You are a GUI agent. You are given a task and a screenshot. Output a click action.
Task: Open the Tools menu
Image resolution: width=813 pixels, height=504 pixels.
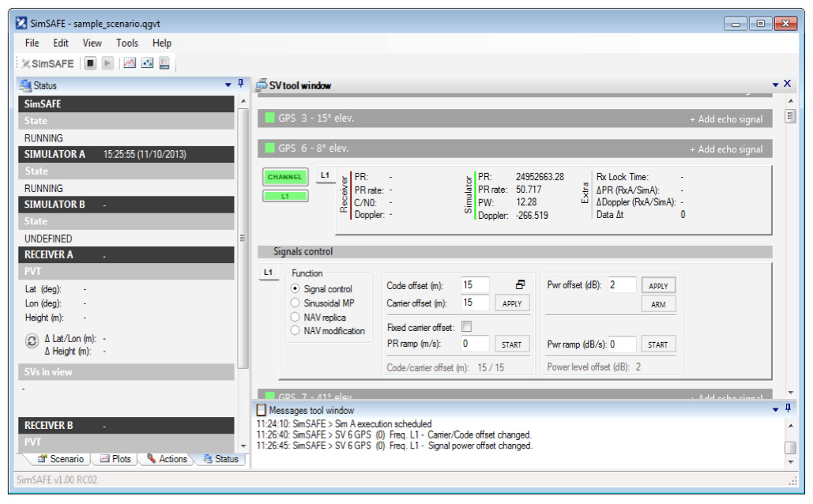pos(126,43)
